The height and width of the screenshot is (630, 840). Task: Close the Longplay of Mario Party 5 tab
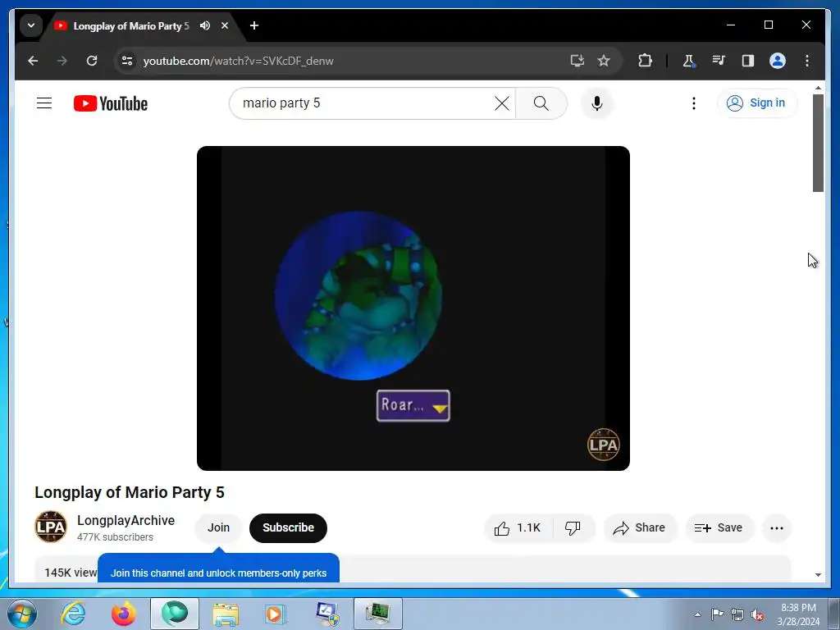[225, 25]
